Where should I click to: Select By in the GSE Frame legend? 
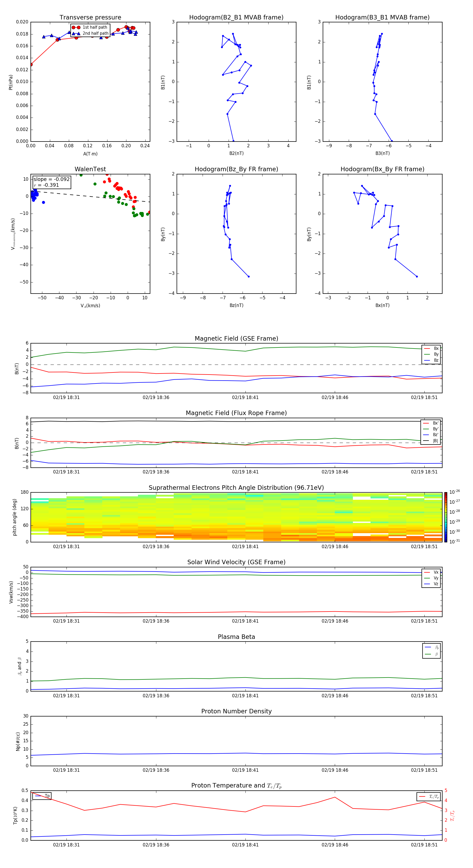tap(431, 354)
